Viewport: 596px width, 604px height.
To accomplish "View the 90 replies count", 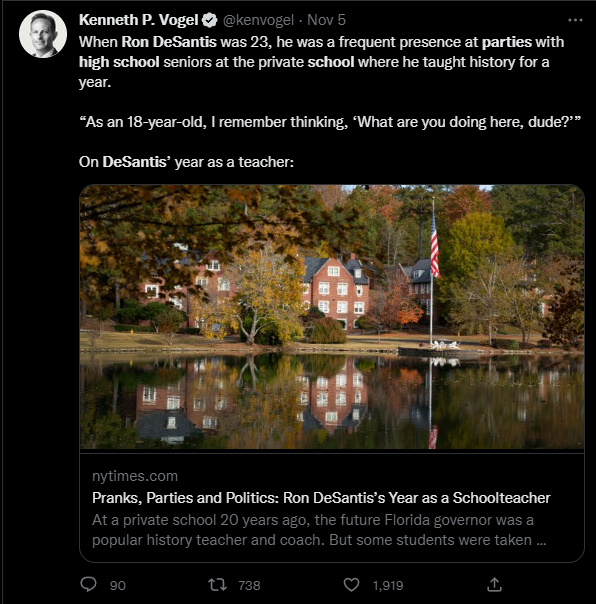I will 118,586.
